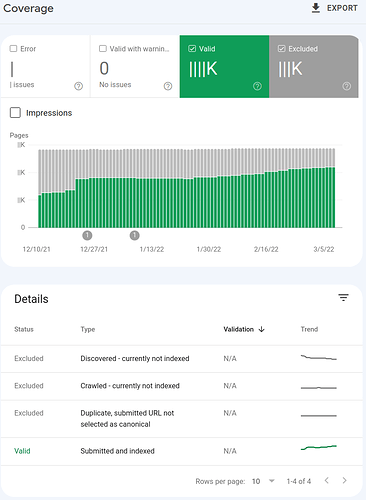The image size is (366, 500).
Task: Click the Status column header
Action: (24, 329)
